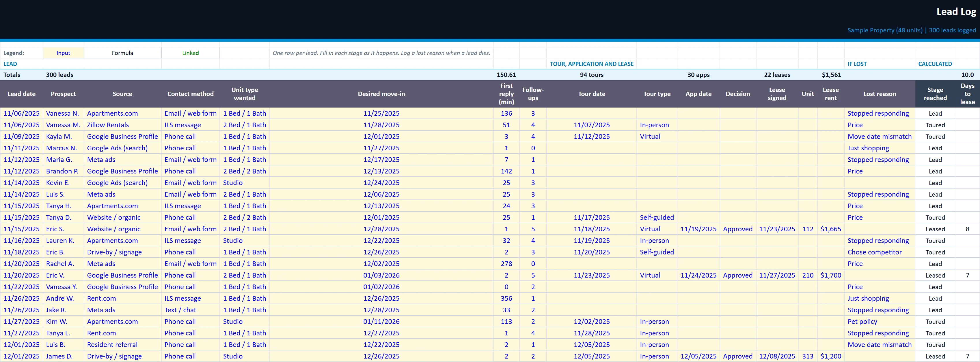Image resolution: width=980 pixels, height=362 pixels.
Task: Click the First reply (min) header
Action: [x=506, y=94]
